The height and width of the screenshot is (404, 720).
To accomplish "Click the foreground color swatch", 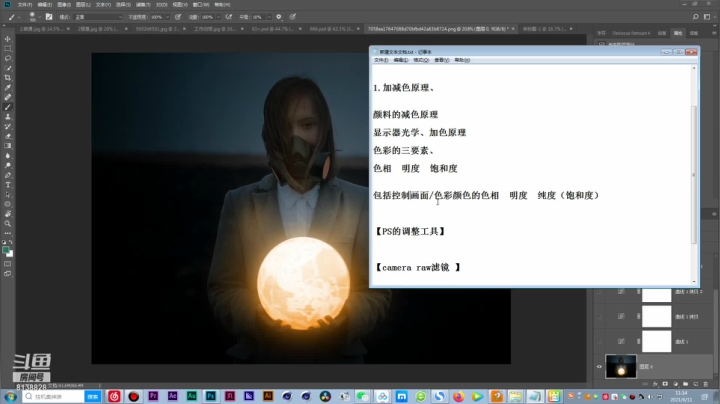I will [x=6, y=250].
